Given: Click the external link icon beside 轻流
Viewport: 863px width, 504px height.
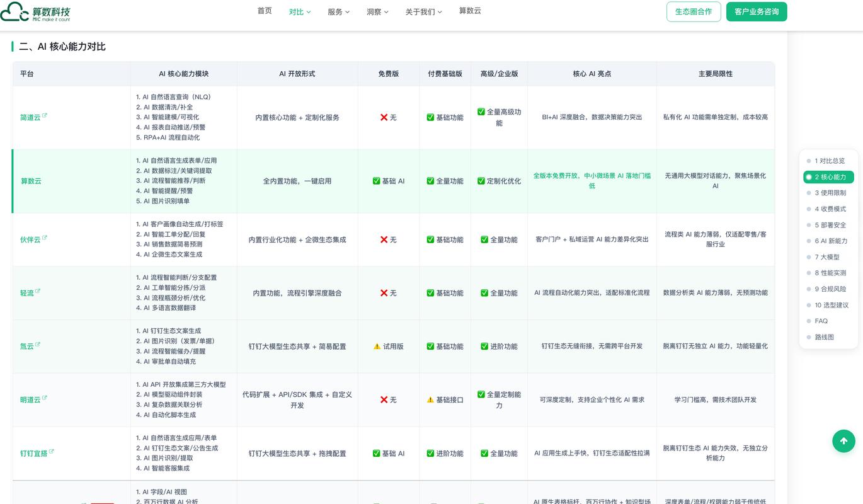Looking at the screenshot, I should pyautogui.click(x=38, y=292).
